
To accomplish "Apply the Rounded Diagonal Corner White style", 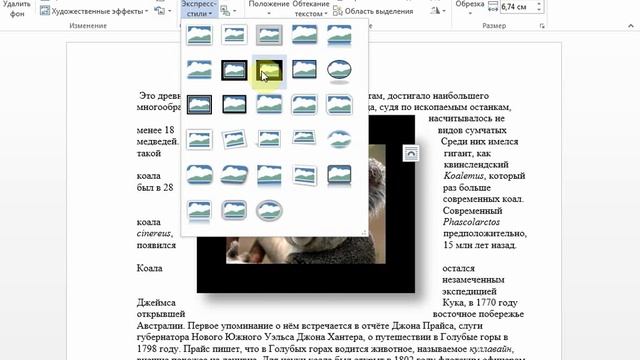I will 304,104.
